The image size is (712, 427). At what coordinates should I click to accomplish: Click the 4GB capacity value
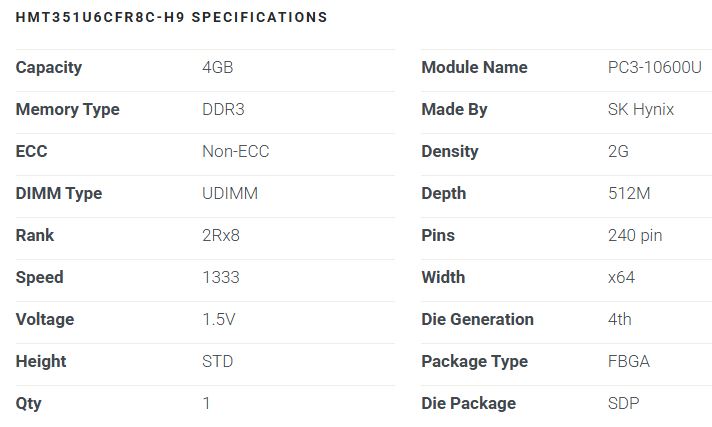pos(218,68)
